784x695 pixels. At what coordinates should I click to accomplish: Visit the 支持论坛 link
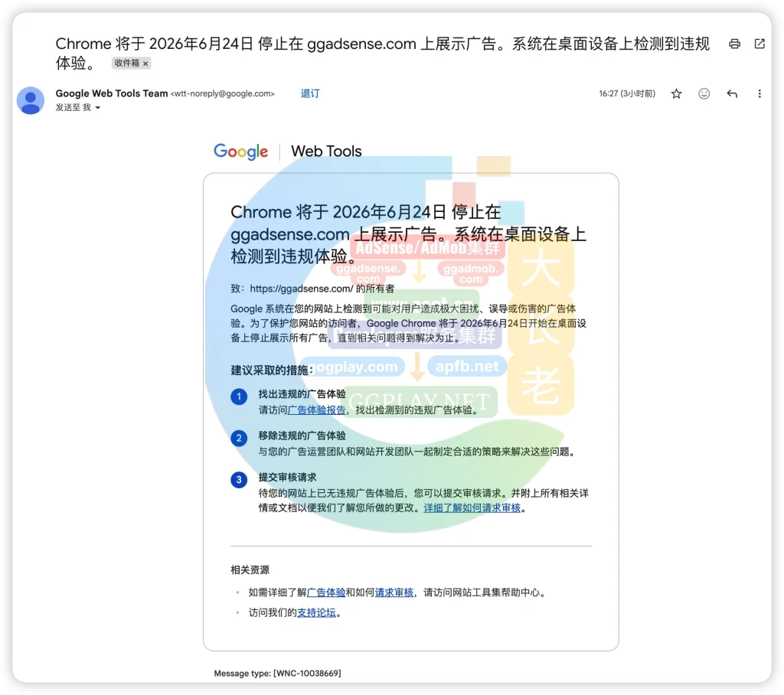click(316, 612)
